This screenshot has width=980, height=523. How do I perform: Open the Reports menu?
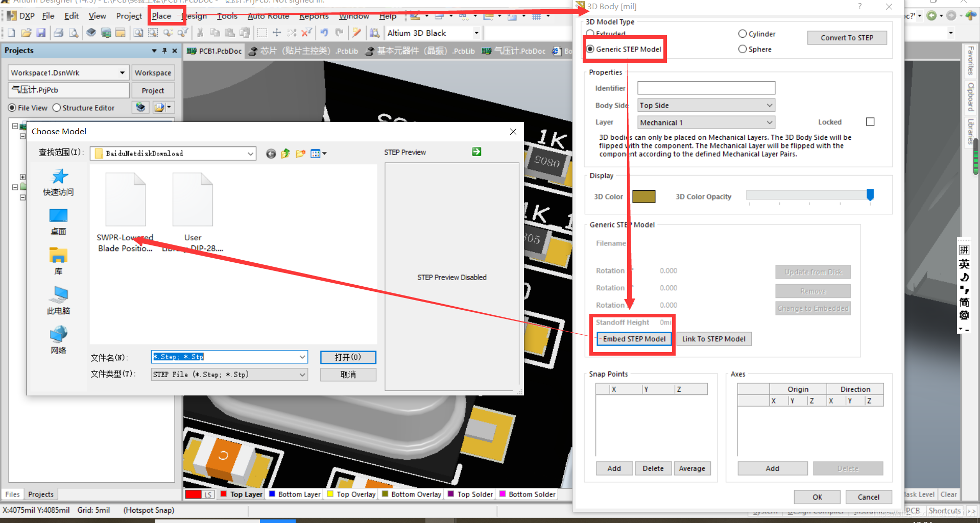coord(314,16)
